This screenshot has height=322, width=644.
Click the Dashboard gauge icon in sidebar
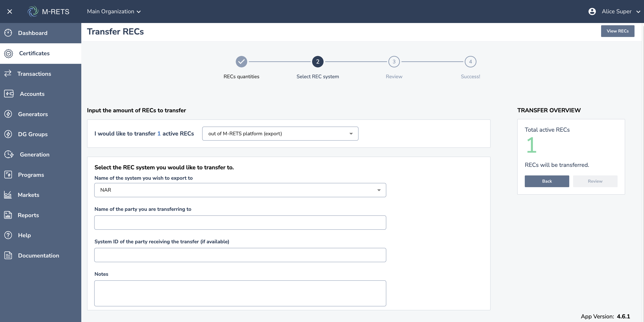pos(8,33)
